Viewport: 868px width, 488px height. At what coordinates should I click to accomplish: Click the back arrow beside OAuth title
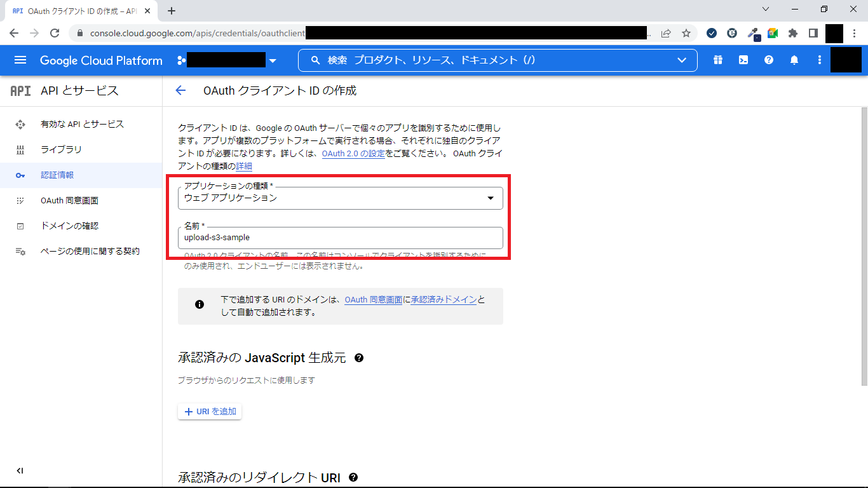180,91
